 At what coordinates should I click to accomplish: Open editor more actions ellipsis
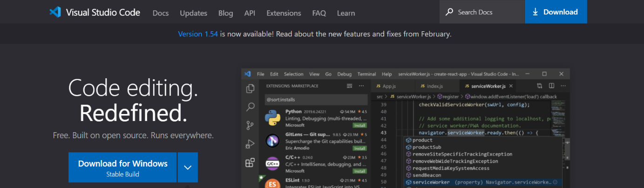pos(563,86)
